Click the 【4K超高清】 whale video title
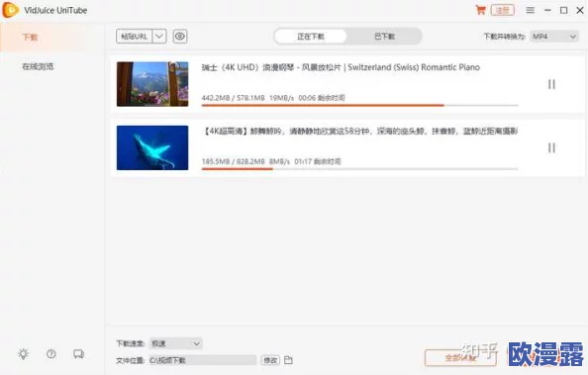588x375 pixels. tap(360, 132)
